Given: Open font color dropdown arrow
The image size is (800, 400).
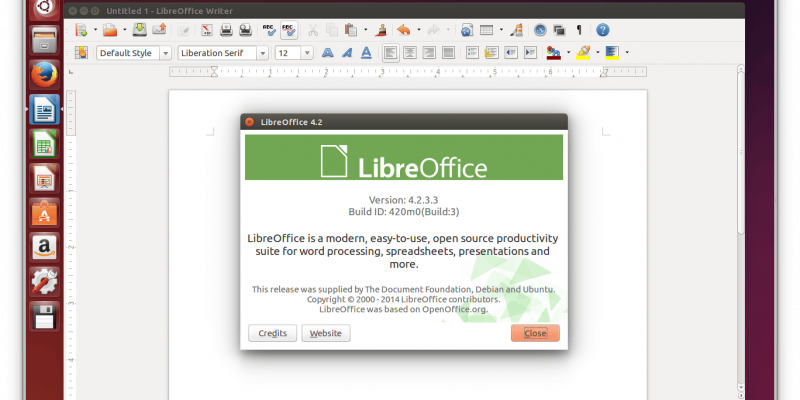Looking at the screenshot, I should (x=568, y=53).
